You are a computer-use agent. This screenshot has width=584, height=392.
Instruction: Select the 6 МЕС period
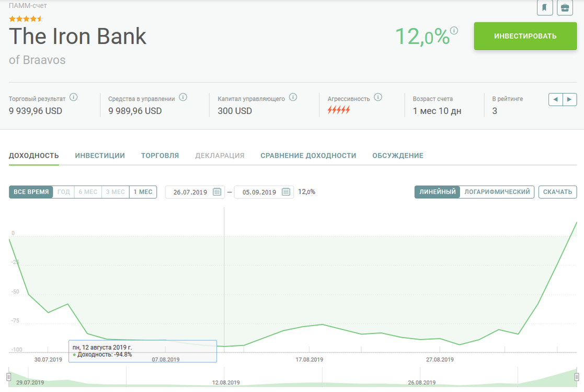[x=88, y=192]
